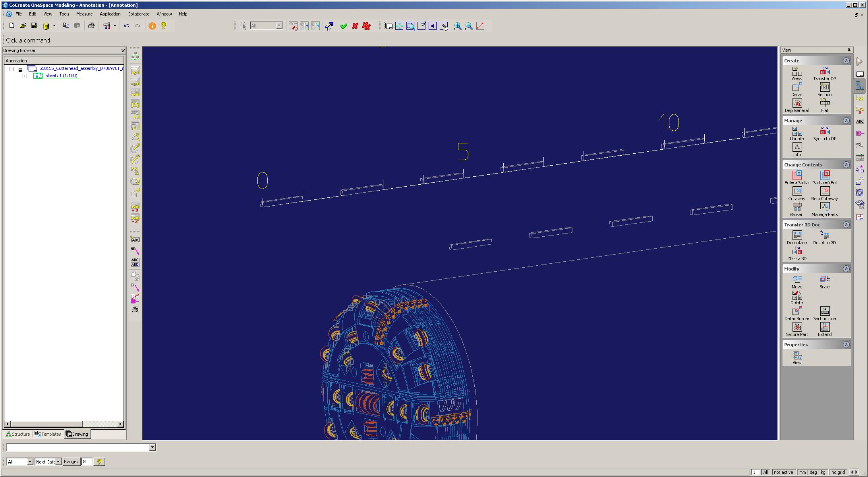Screen dimensions: 868x477
Task: Click the Zoom Out magnifier icon
Action: click(x=469, y=26)
